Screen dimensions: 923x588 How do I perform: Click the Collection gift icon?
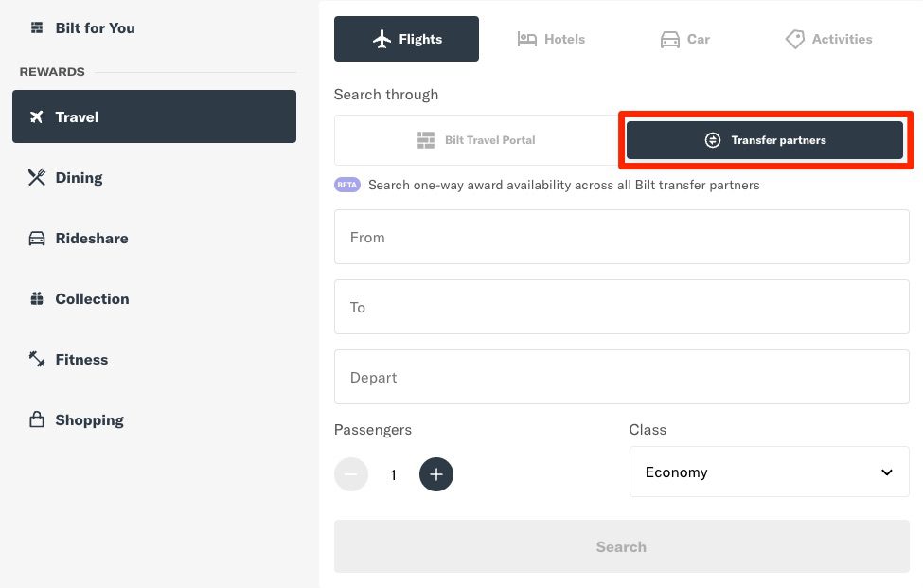[37, 299]
